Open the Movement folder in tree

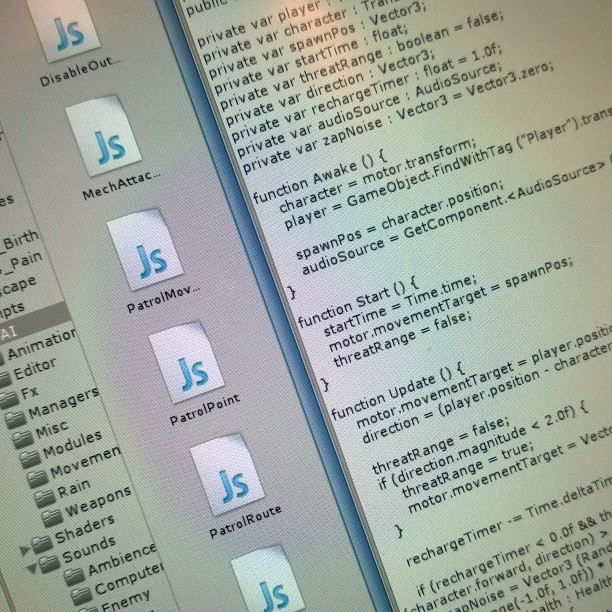(85, 461)
